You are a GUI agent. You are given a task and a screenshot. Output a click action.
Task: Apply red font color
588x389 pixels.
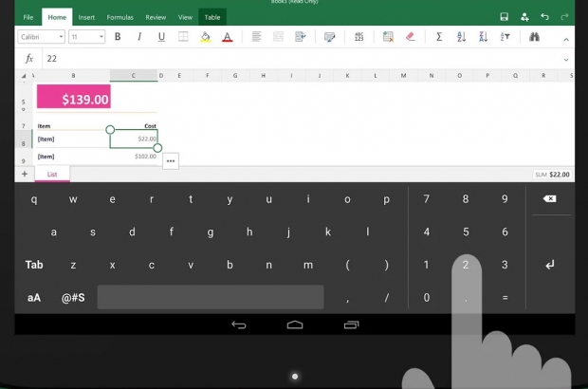(228, 37)
